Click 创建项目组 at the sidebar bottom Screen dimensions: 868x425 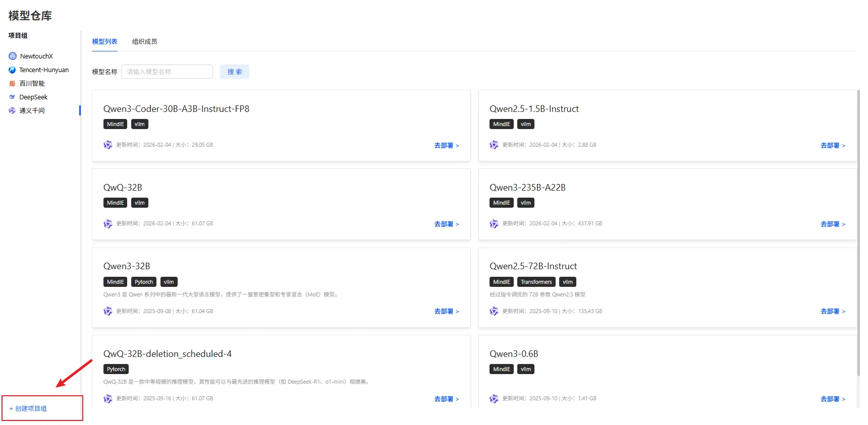tap(28, 408)
